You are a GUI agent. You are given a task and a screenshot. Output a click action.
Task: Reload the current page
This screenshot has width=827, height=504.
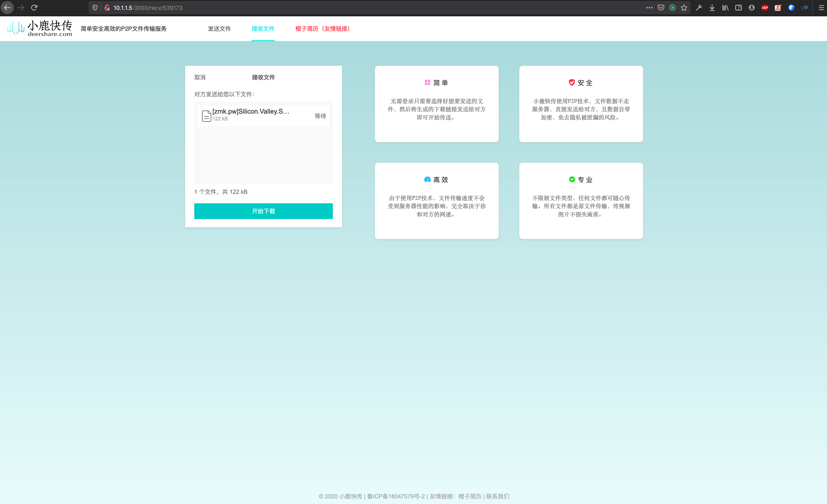34,8
